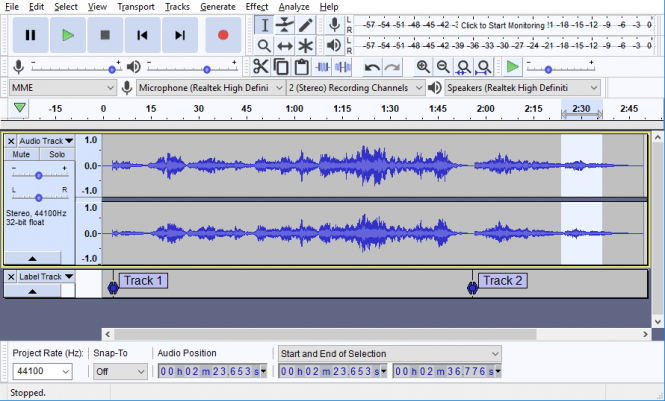
Task: Click Silence audio selection icon
Action: (x=343, y=67)
